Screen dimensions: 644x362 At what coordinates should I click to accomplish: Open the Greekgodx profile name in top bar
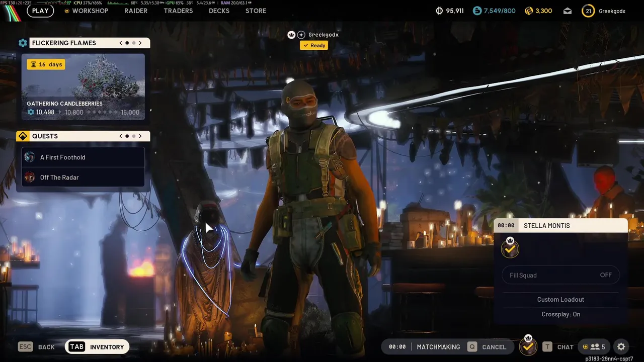[612, 11]
